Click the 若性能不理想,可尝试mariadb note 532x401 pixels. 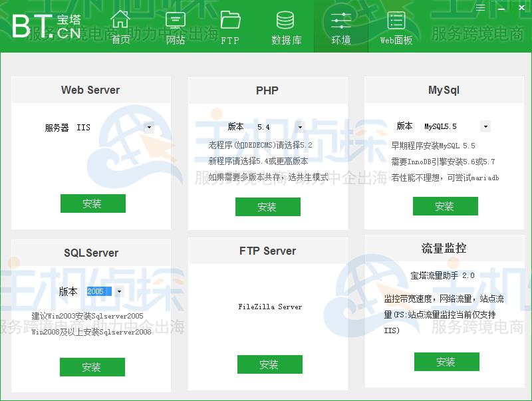point(445,178)
